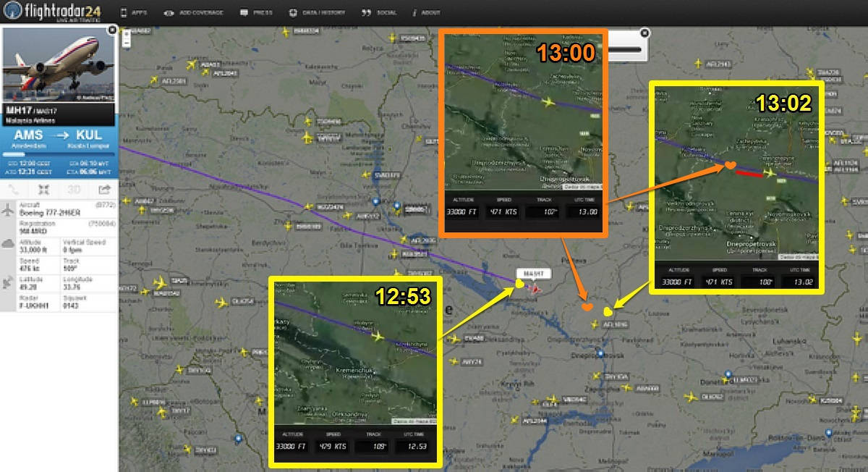
Task: Click the Dnipropetrovsk airport blue marker
Action: 600,353
